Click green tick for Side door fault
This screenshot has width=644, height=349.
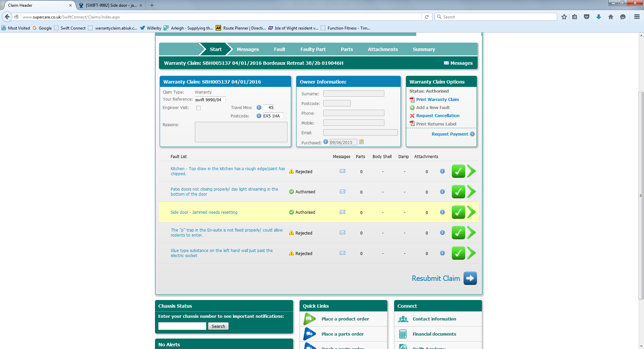coord(458,212)
